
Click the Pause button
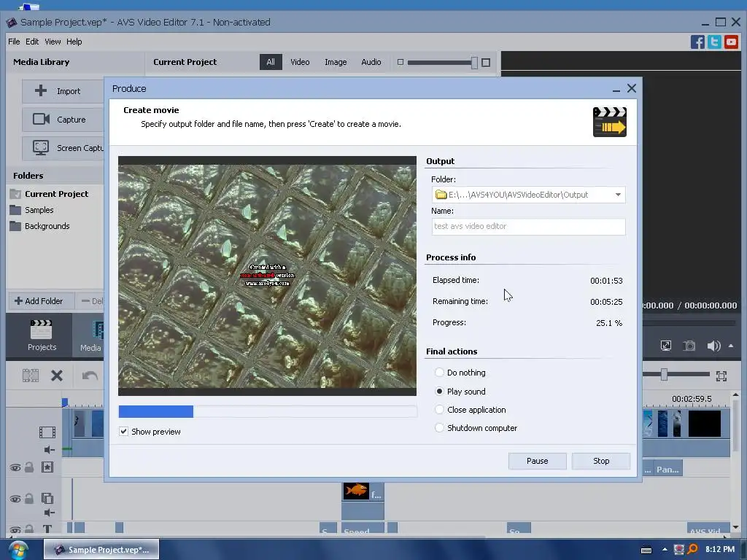pyautogui.click(x=537, y=461)
